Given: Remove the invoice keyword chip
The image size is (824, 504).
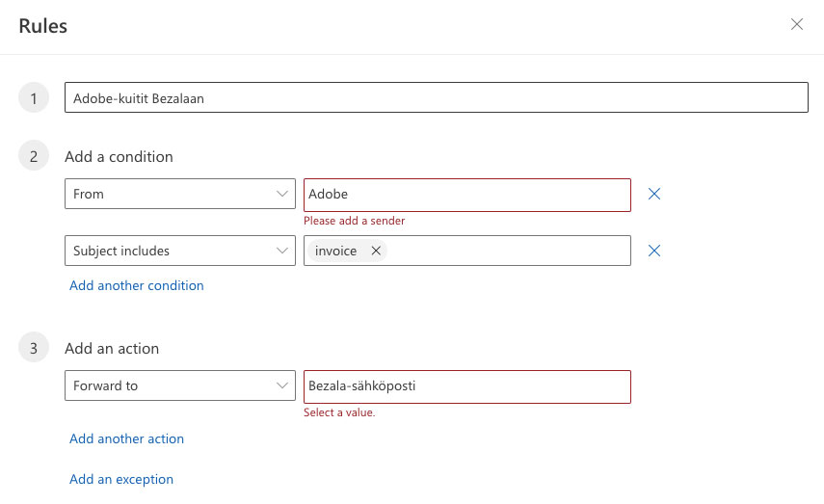Looking at the screenshot, I should click(376, 251).
